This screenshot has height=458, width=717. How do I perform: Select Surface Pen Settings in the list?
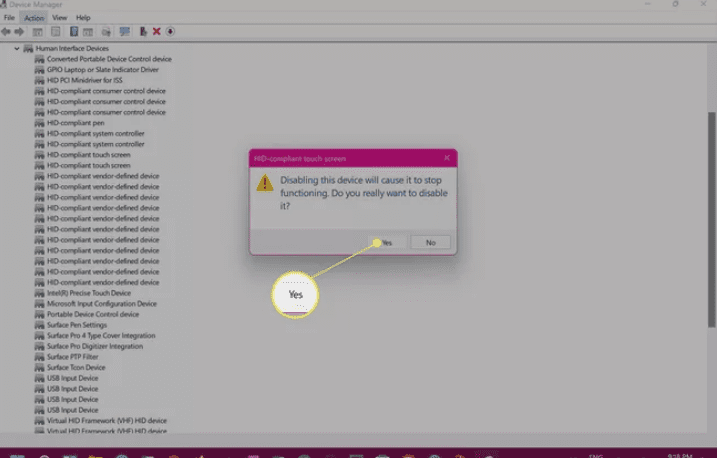(77, 325)
